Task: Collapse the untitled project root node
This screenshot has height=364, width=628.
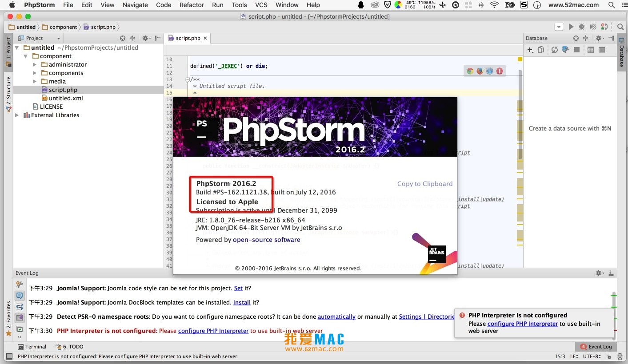Action: (x=17, y=47)
